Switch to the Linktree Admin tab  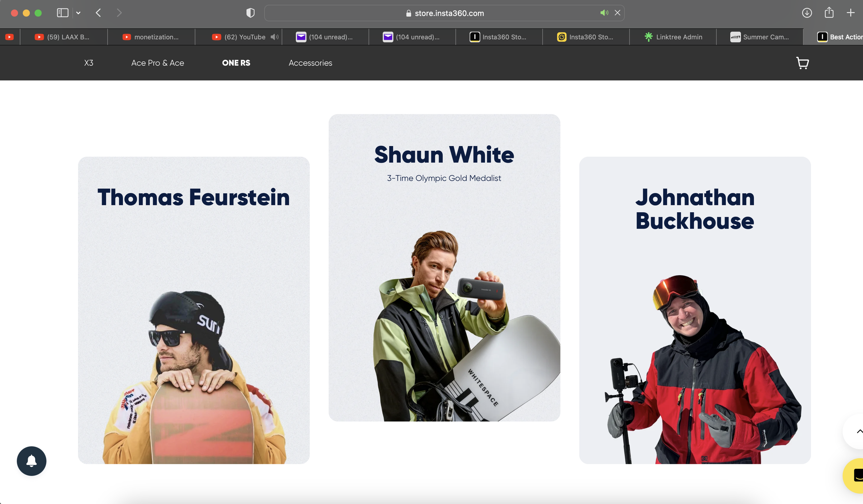pos(673,37)
